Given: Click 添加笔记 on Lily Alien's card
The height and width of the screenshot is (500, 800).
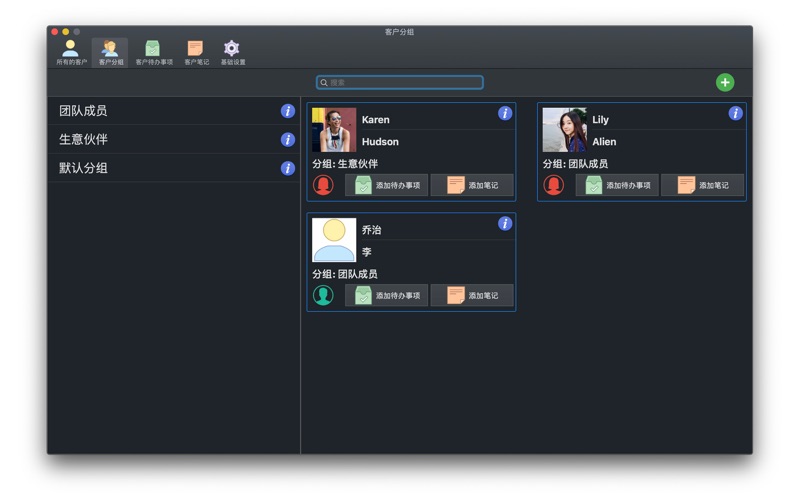Looking at the screenshot, I should [703, 185].
